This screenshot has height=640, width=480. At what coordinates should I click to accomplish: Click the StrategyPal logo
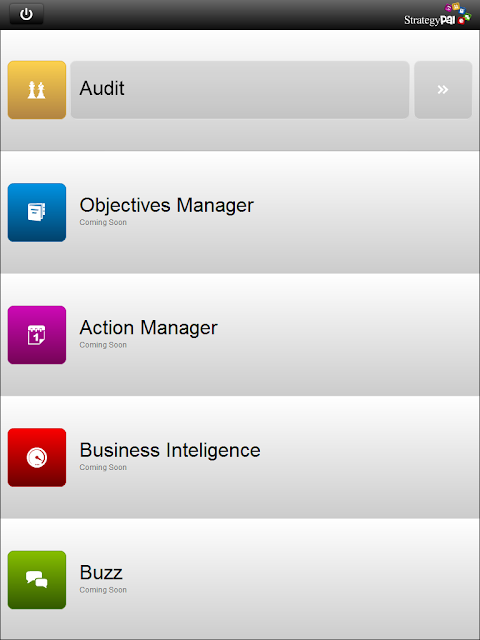click(x=438, y=15)
